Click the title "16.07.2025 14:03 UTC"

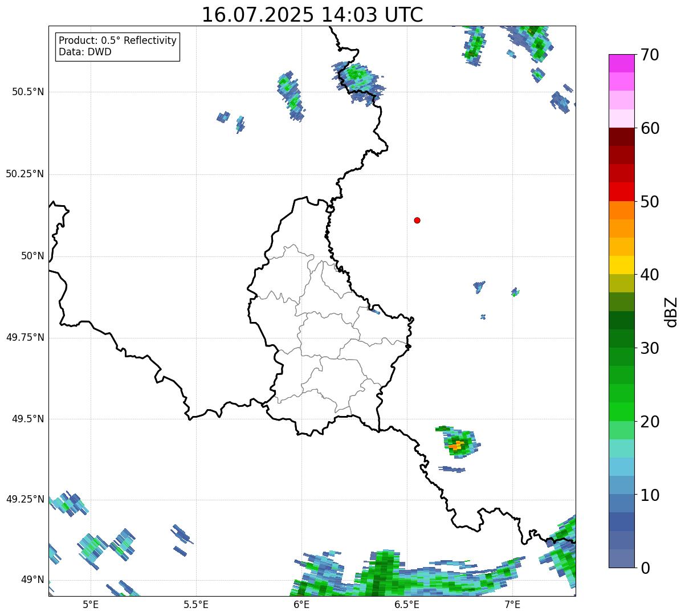[x=312, y=15]
